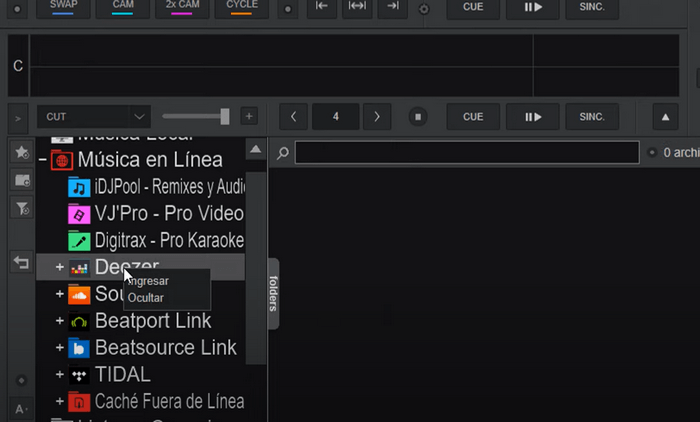Click the round toggle left of SWAP
Screen dimensions: 700x422
17,8
